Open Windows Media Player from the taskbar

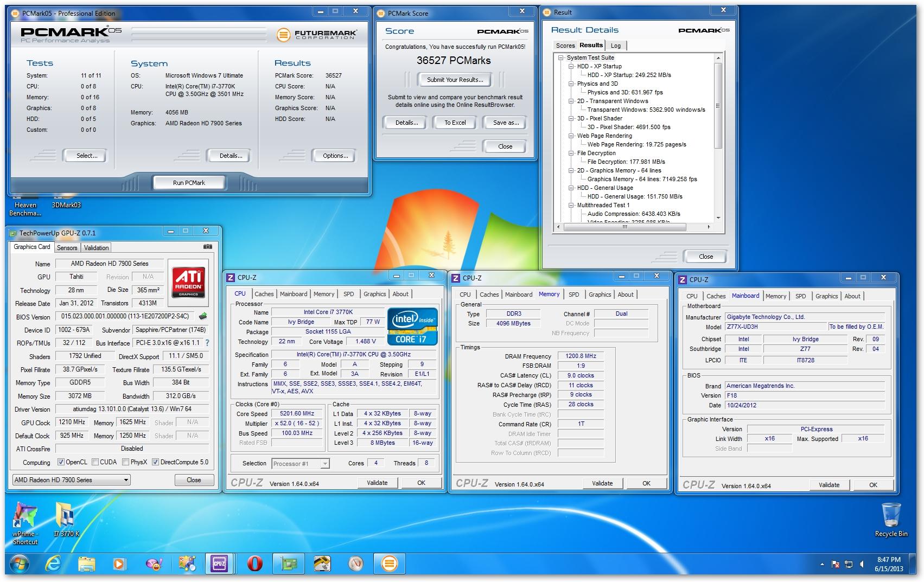coord(119,564)
